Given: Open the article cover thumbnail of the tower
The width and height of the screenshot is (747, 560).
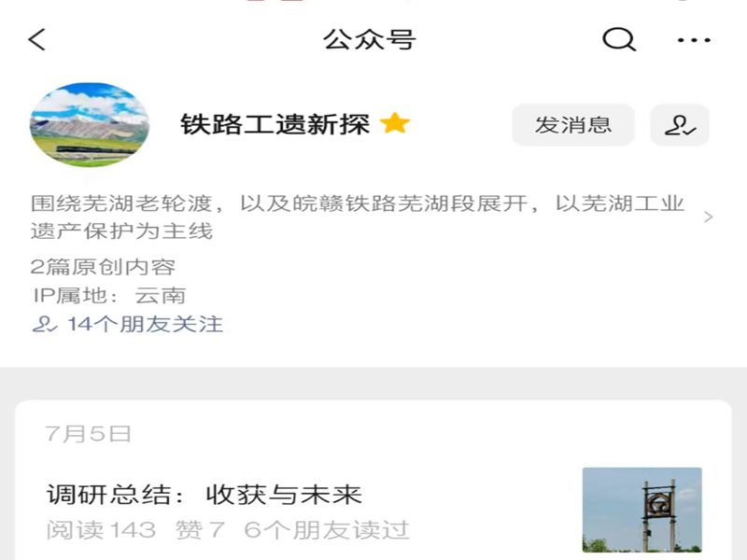Looking at the screenshot, I should pyautogui.click(x=641, y=510).
